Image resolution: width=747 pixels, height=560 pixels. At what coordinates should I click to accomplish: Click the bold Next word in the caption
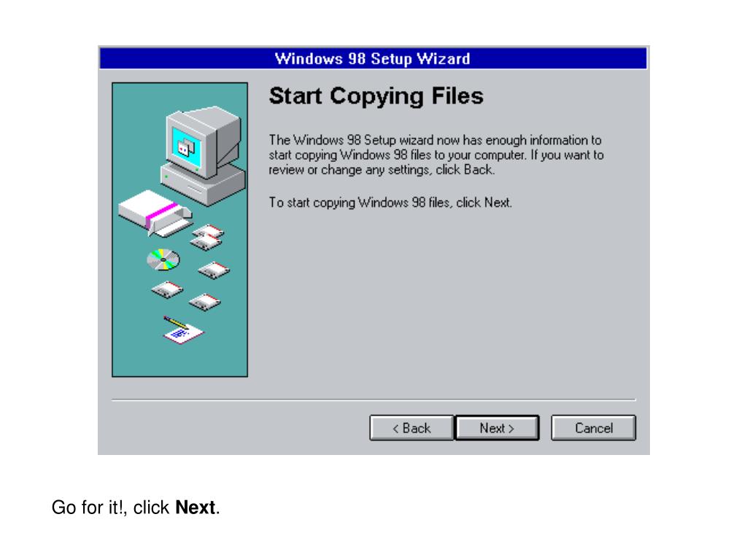(x=196, y=507)
